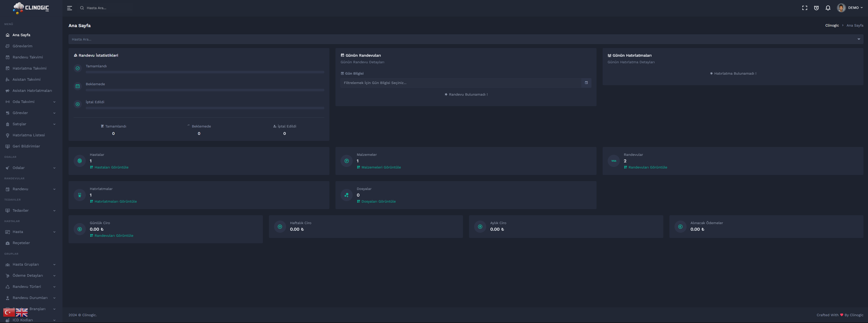Click the Clinogic logo

31,8
